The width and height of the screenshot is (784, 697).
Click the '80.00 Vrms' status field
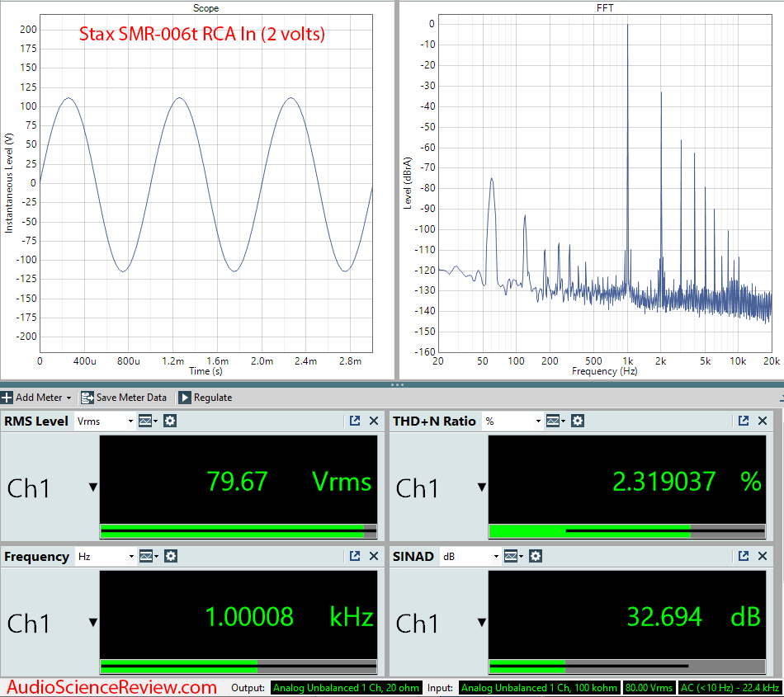[649, 688]
